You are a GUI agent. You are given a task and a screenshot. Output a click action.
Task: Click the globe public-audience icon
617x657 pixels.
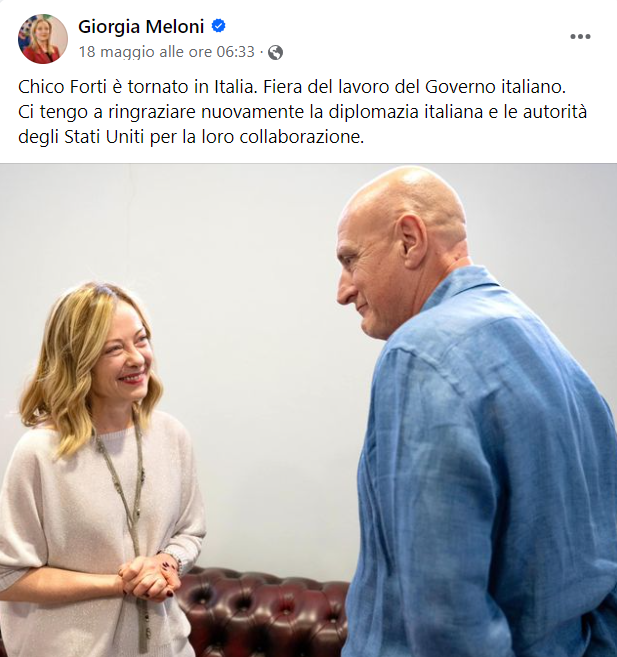pyautogui.click(x=275, y=52)
